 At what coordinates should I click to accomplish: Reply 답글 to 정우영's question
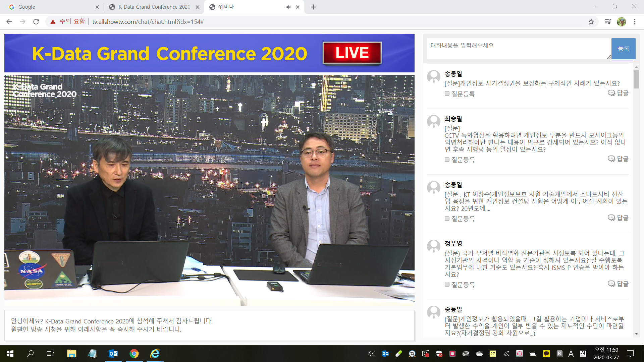(618, 284)
